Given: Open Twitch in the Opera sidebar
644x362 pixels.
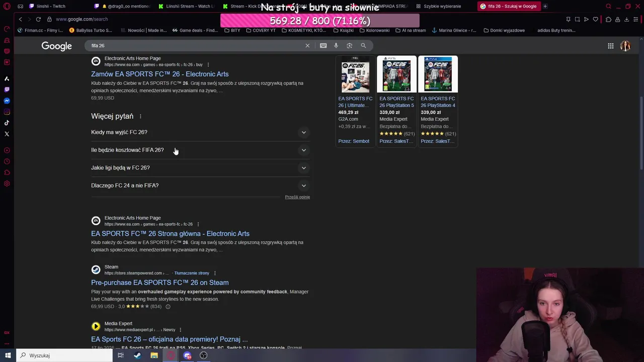Looking at the screenshot, I should (x=7, y=89).
